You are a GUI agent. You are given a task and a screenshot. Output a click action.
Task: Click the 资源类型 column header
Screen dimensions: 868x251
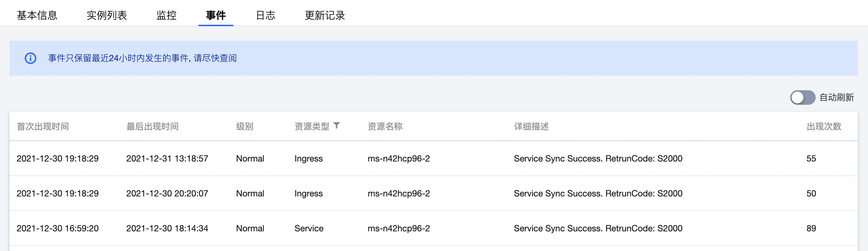click(312, 127)
